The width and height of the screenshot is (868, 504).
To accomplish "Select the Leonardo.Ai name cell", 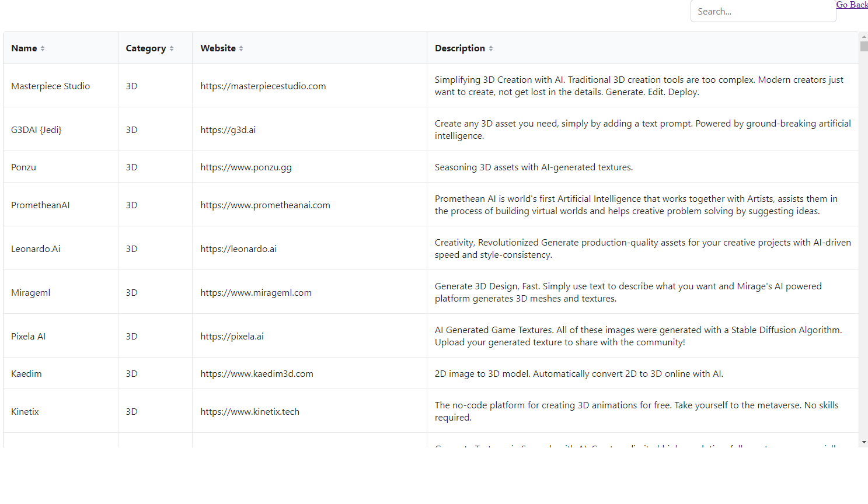I will pos(36,249).
